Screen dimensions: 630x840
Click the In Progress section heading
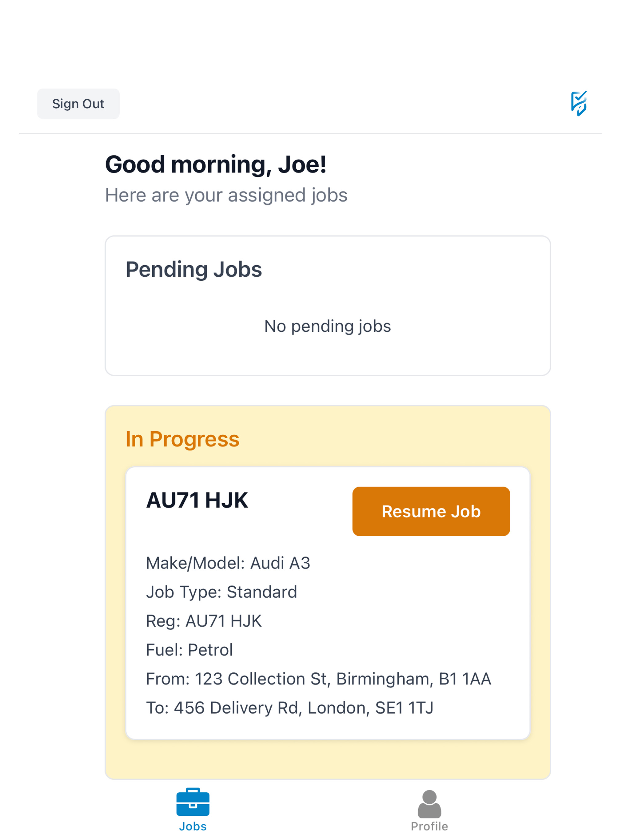tap(182, 439)
